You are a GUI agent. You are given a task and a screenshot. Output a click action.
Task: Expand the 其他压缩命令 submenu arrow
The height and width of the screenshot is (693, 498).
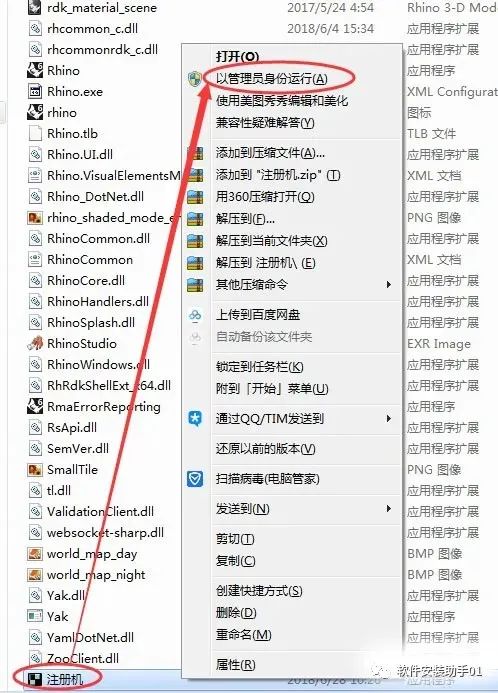coord(388,284)
